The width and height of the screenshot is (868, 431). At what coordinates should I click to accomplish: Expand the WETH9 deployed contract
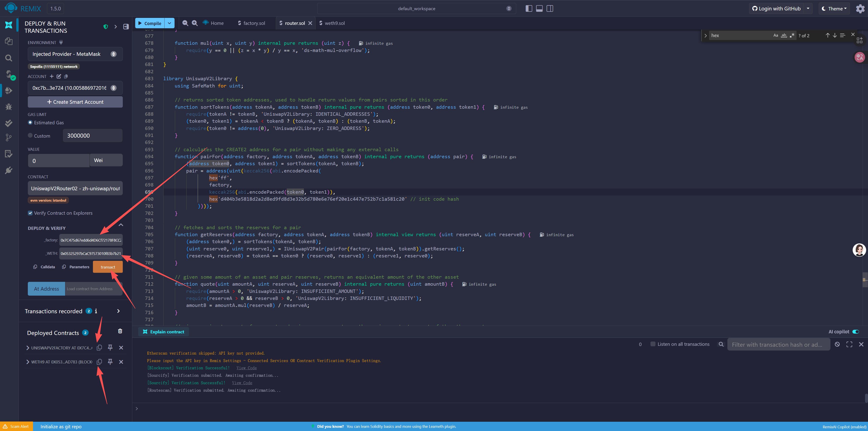[28, 362]
